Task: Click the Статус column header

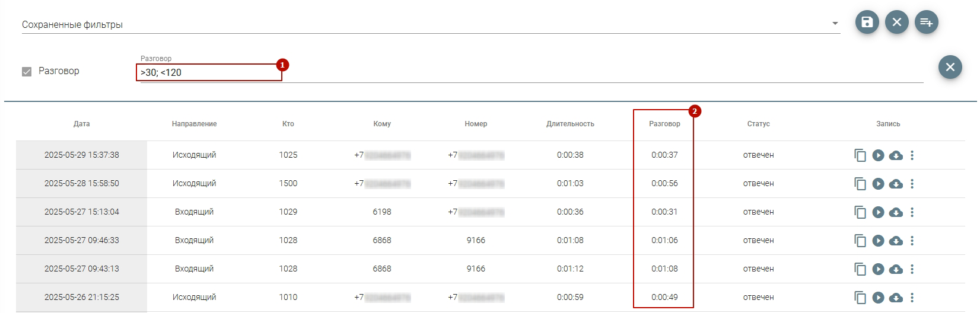Action: pyautogui.click(x=758, y=124)
